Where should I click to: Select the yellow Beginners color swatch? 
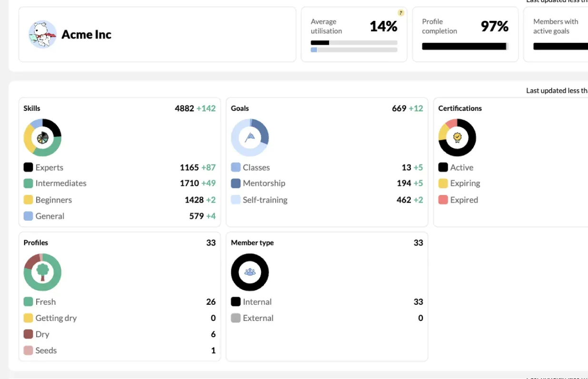28,200
